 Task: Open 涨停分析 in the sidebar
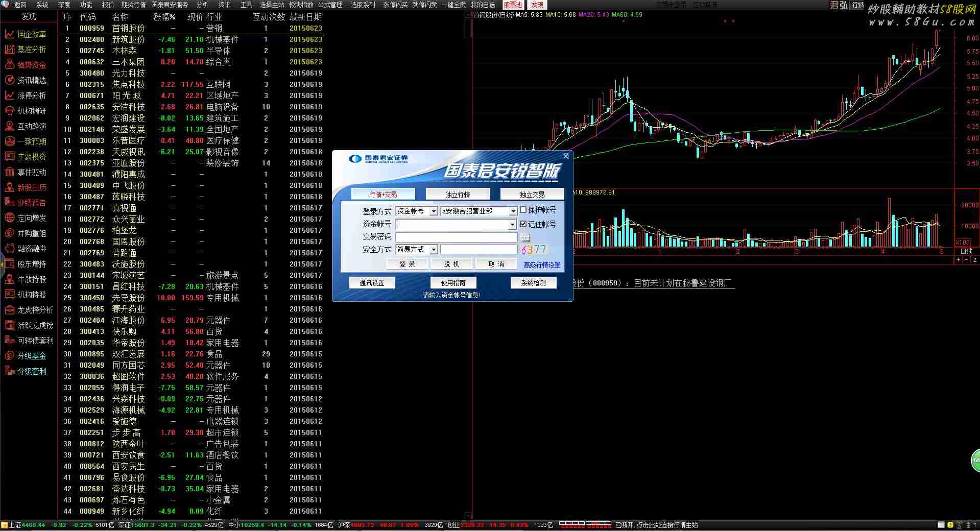click(26, 95)
